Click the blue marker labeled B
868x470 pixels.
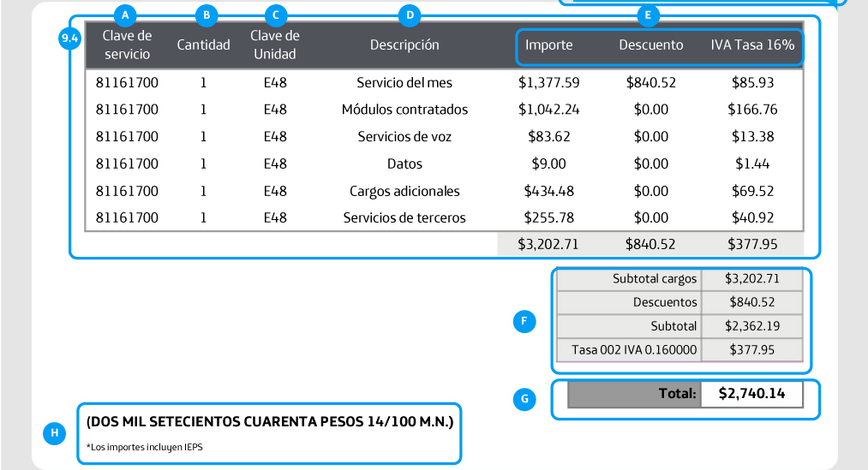(x=205, y=15)
